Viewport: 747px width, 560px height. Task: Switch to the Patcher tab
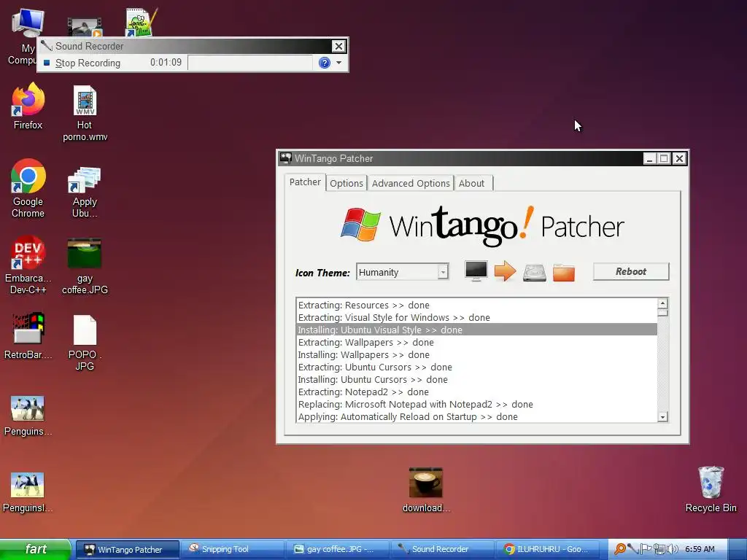tap(305, 182)
